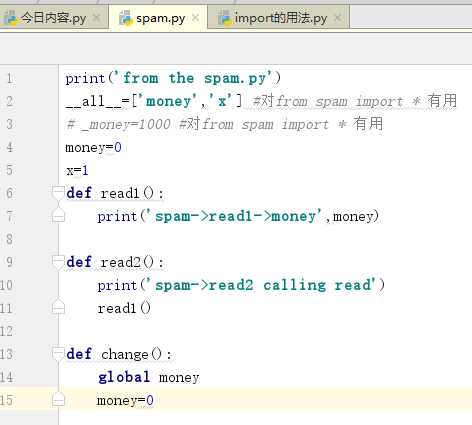Click the fold end marker at line 15
The width and height of the screenshot is (472, 425).
click(x=58, y=399)
